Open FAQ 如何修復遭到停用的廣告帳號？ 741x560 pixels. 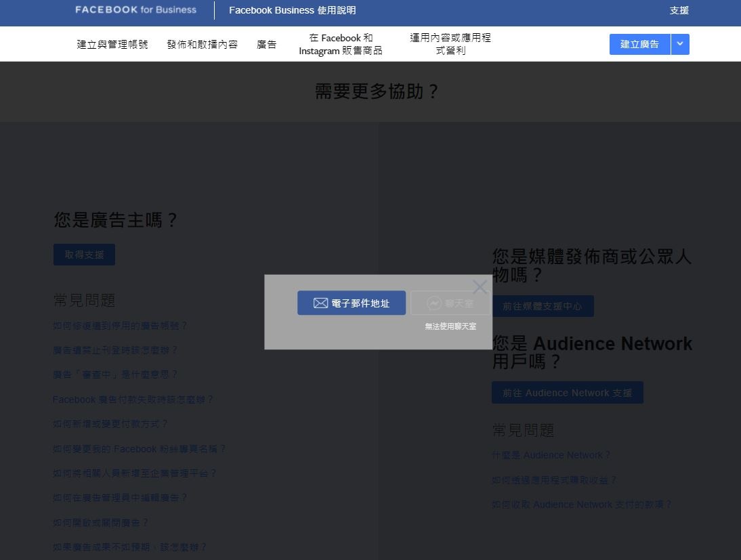click(x=120, y=326)
